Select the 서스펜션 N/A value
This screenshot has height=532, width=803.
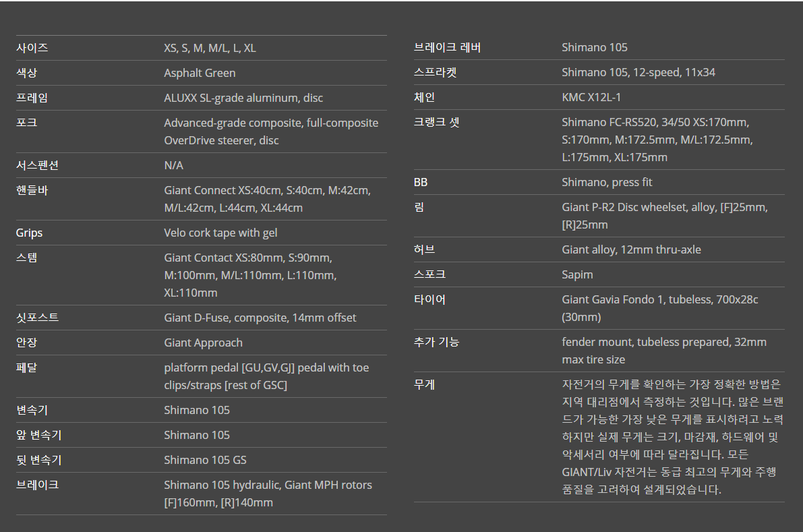coord(173,165)
